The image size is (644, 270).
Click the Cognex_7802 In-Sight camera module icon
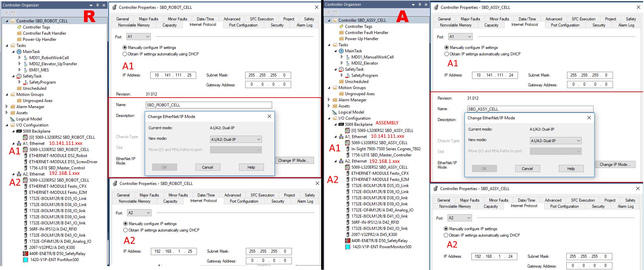348,149
